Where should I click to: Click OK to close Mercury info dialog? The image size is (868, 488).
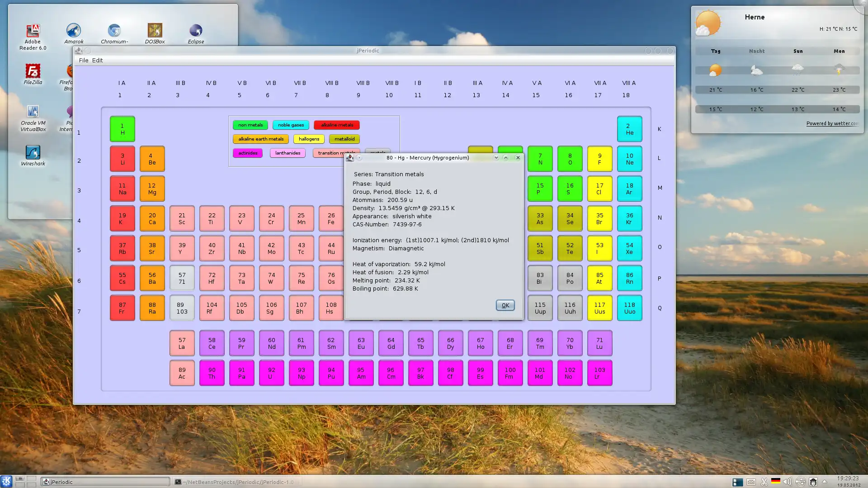click(x=505, y=305)
